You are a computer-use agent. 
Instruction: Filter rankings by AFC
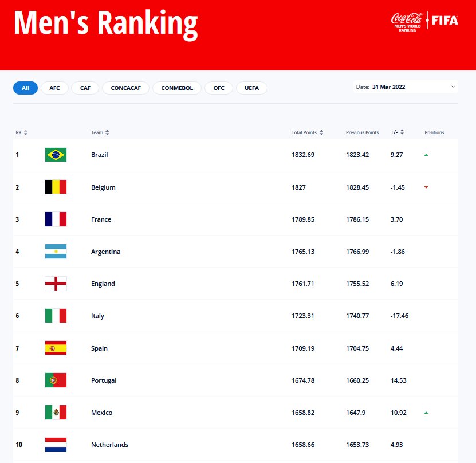click(x=54, y=88)
